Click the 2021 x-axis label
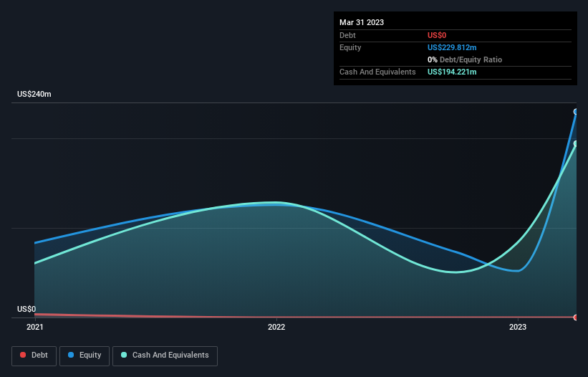The height and width of the screenshot is (377, 588). (x=35, y=327)
